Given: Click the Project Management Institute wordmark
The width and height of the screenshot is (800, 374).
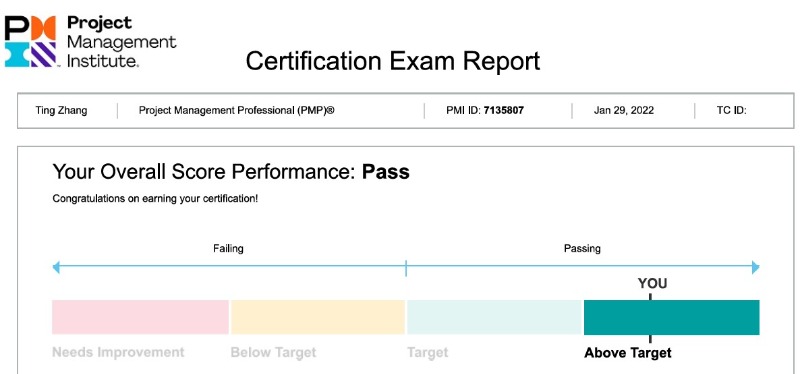Looking at the screenshot, I should tap(121, 41).
